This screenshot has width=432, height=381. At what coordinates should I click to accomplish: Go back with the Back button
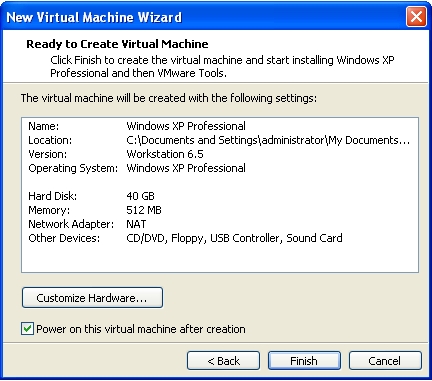click(x=223, y=361)
